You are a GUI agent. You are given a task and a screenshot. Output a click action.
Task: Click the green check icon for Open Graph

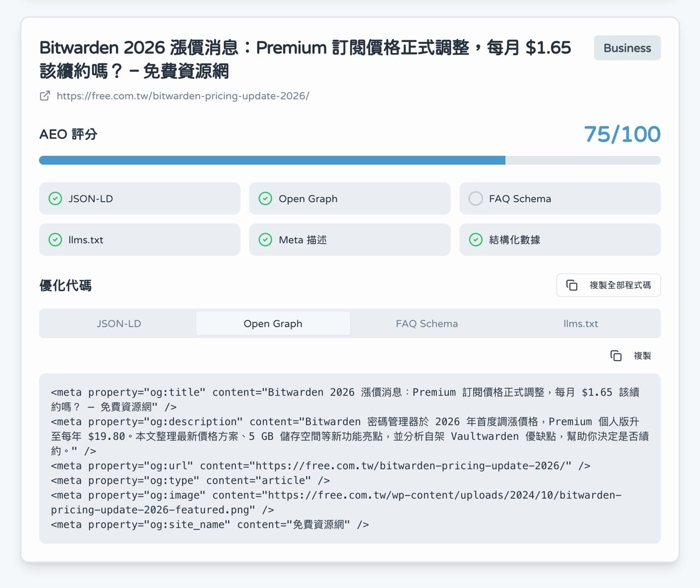(265, 198)
